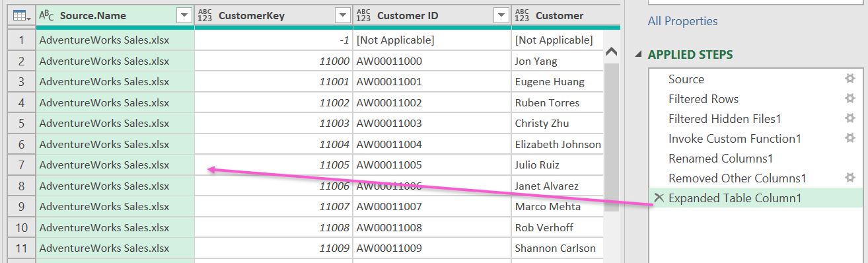Click the vertical scrollbar up arrow

[612, 52]
